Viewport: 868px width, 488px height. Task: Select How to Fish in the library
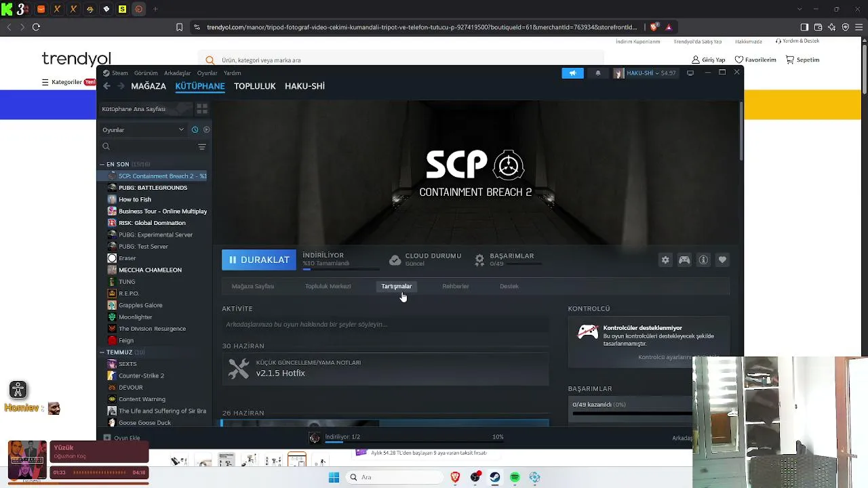(x=135, y=199)
